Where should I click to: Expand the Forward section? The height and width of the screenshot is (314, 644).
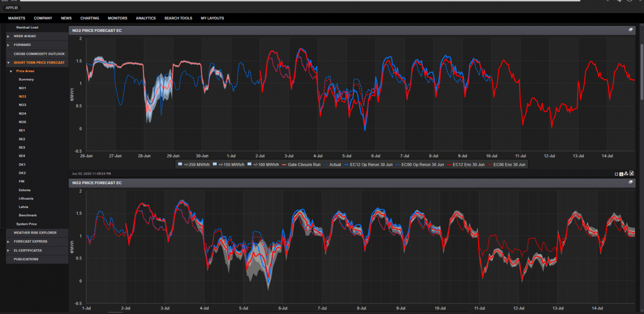[8, 45]
